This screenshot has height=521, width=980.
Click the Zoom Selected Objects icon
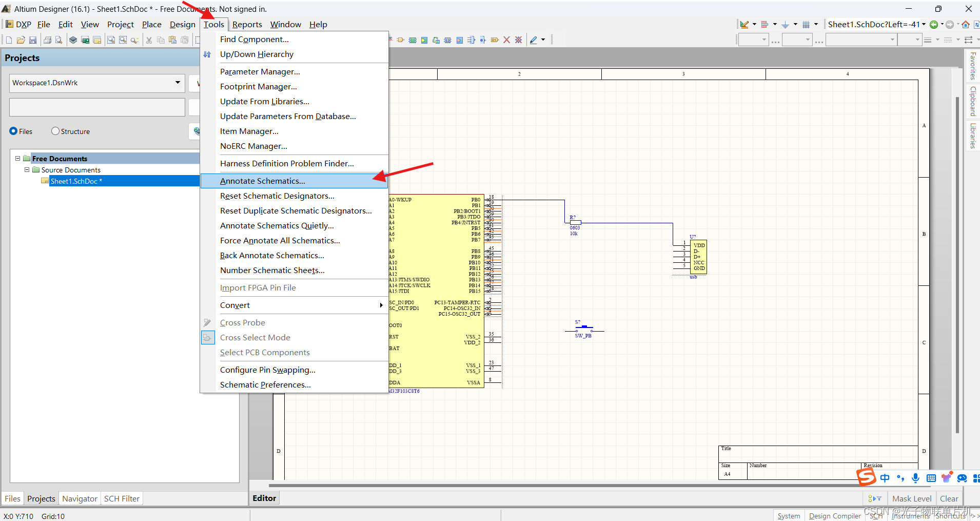[134, 40]
